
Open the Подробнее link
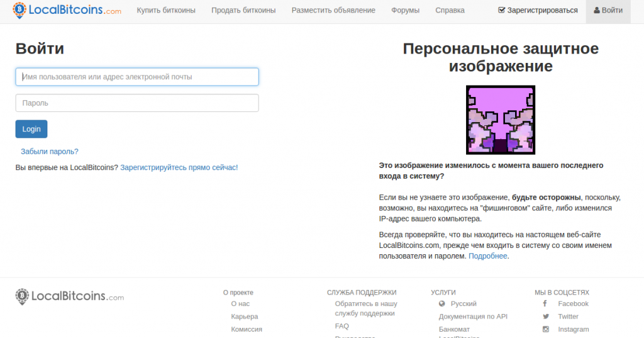click(x=487, y=256)
